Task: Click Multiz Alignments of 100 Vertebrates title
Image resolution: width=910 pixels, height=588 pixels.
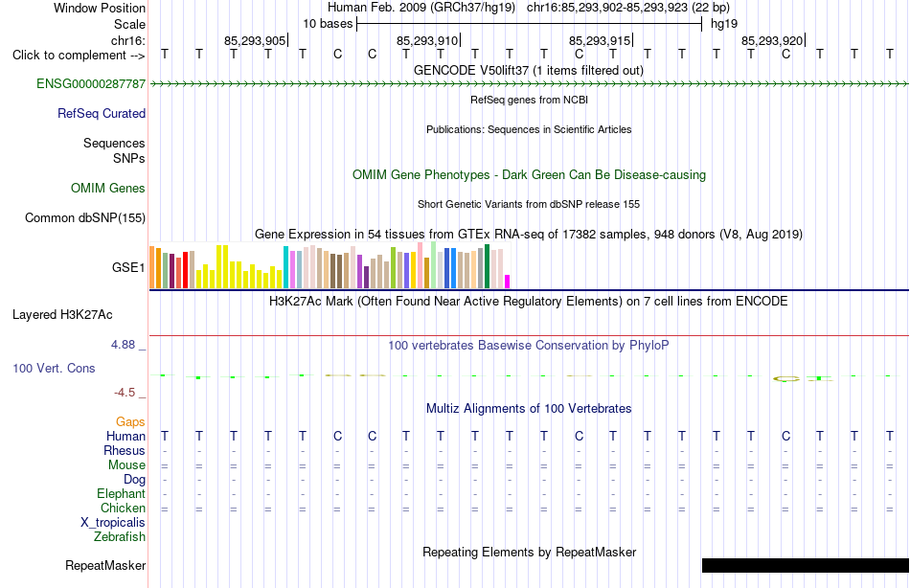Action: point(529,408)
